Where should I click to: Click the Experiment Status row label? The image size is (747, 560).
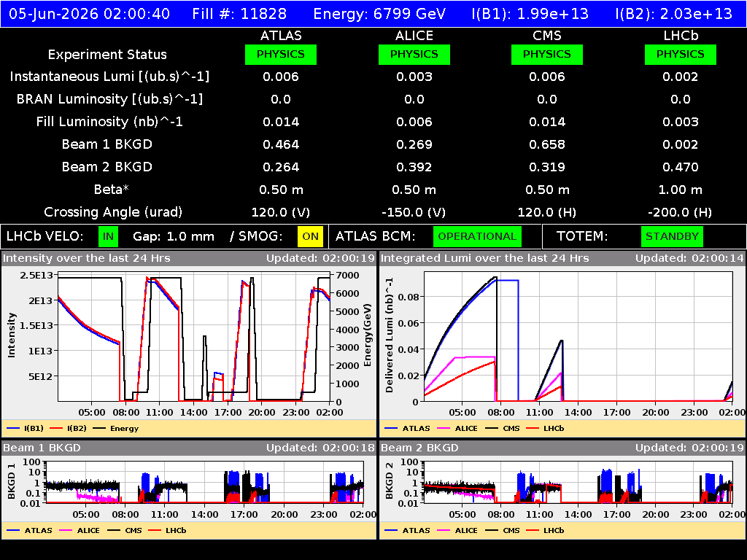coord(107,55)
